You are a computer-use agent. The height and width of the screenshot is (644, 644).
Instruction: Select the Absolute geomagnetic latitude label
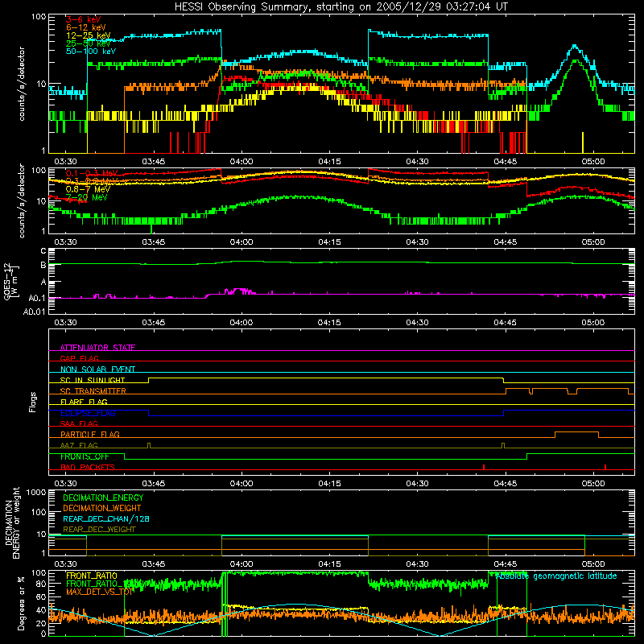pos(556,576)
